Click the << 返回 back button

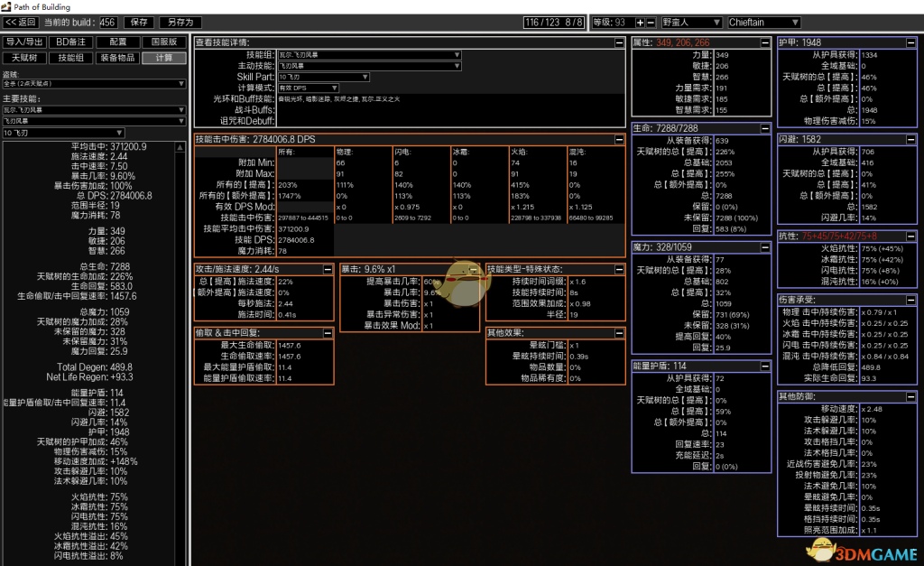click(x=21, y=23)
